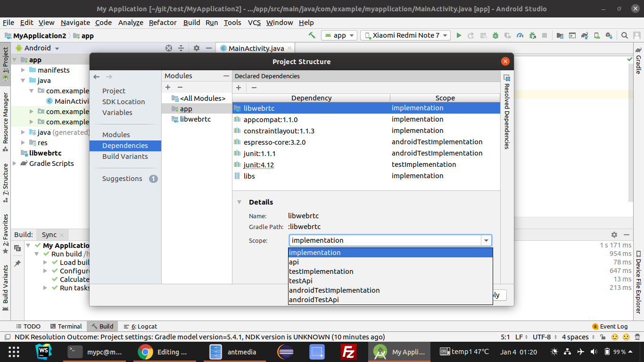Toggle the Build Variants tool window
Image resolution: width=644 pixels, height=362 pixels.
(x=6, y=284)
